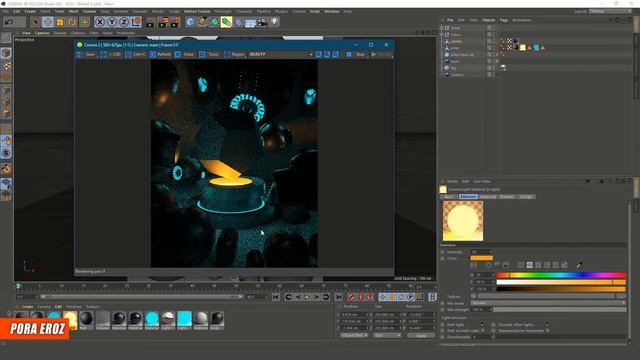Select the highlighted yellow light material thumbnail

(70, 320)
